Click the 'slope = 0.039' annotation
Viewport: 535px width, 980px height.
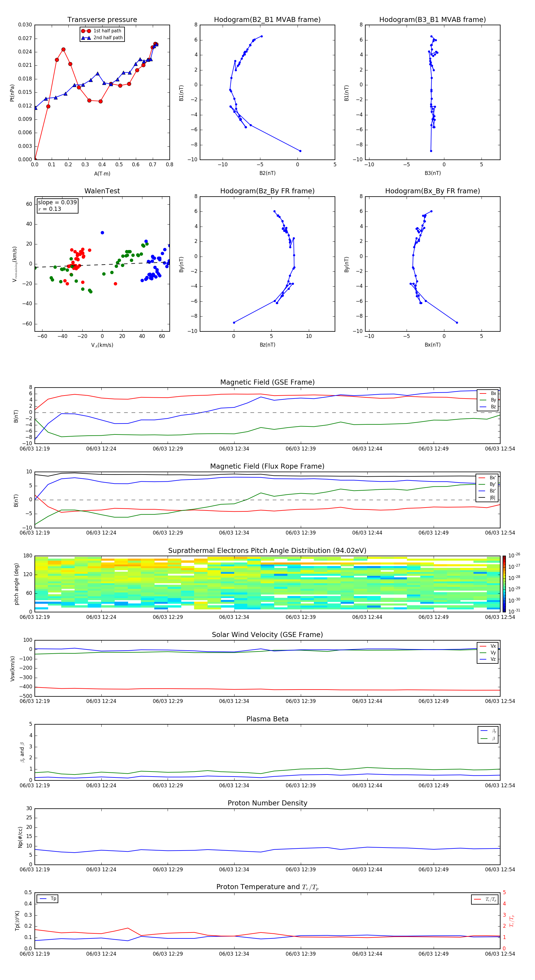click(x=57, y=203)
